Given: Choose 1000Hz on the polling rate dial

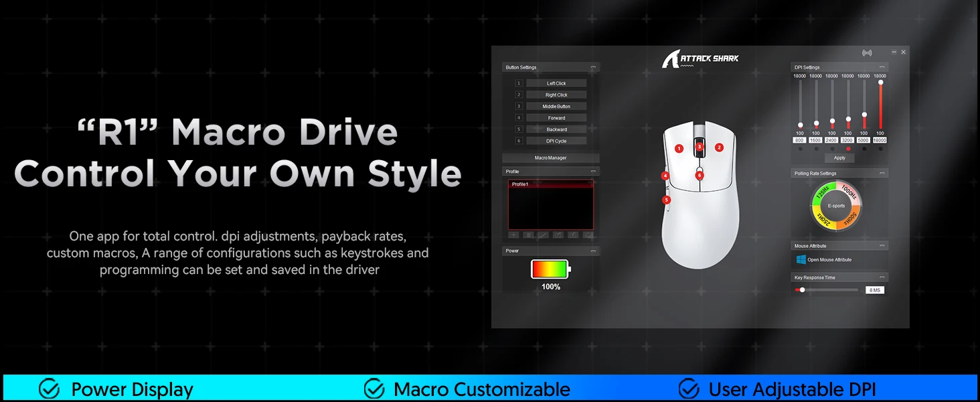Looking at the screenshot, I should coord(849,192).
